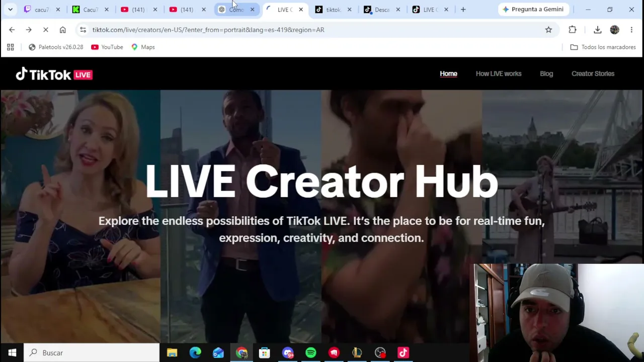
Task: Click the Pregunta a Gemini button
Action: point(533,9)
